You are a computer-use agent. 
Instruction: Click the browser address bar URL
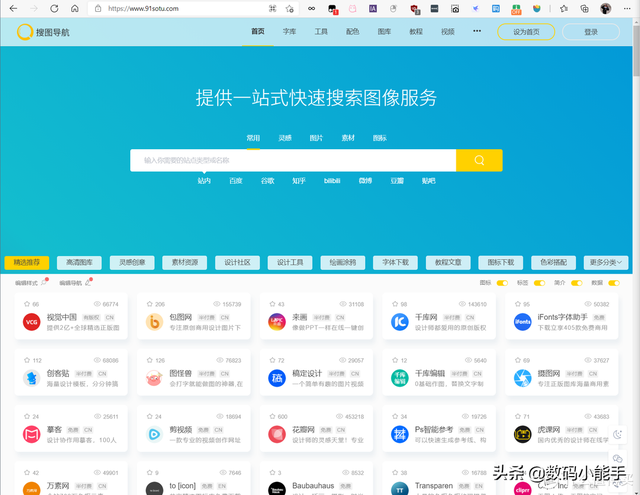click(143, 9)
